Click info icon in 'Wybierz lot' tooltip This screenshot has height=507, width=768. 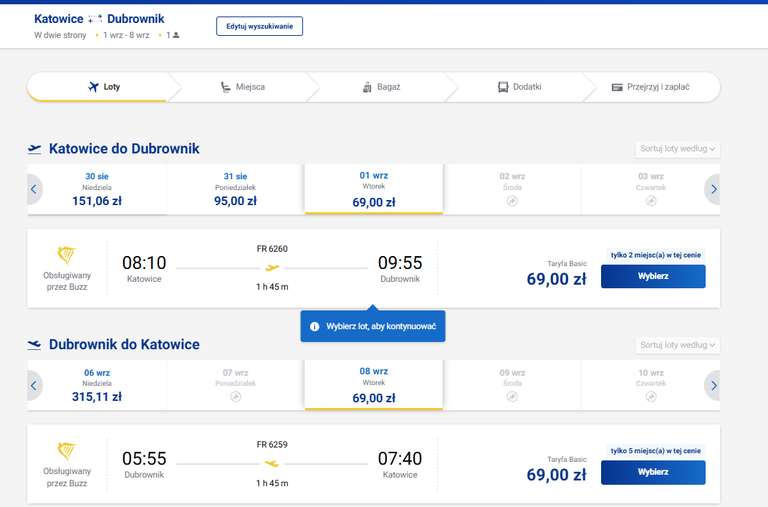pos(314,326)
